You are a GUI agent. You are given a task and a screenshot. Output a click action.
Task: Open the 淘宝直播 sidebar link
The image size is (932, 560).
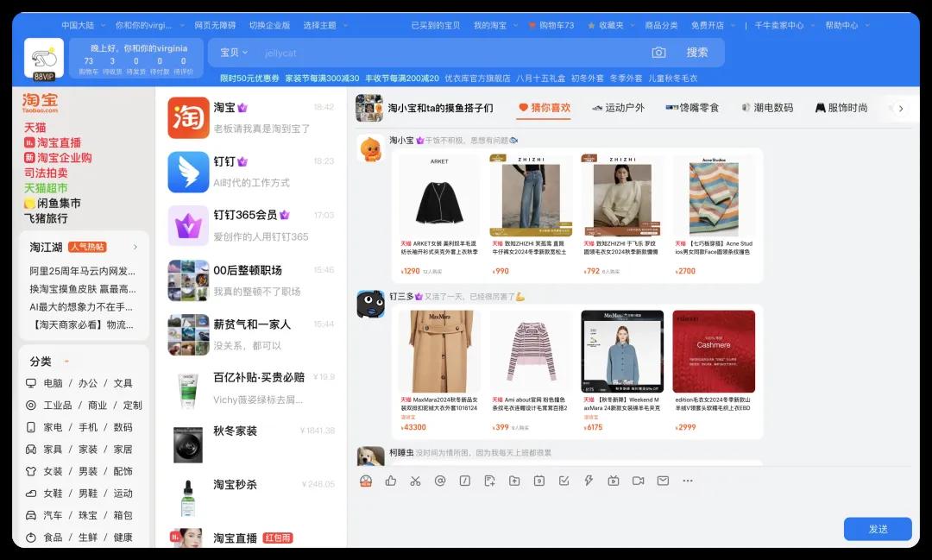(x=53, y=142)
